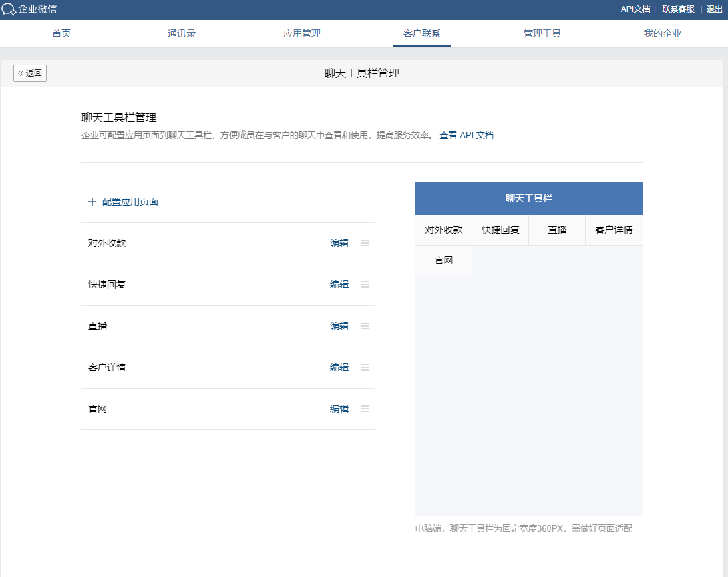Open the 管理工具 section
The width and height of the screenshot is (728, 577).
(x=542, y=33)
